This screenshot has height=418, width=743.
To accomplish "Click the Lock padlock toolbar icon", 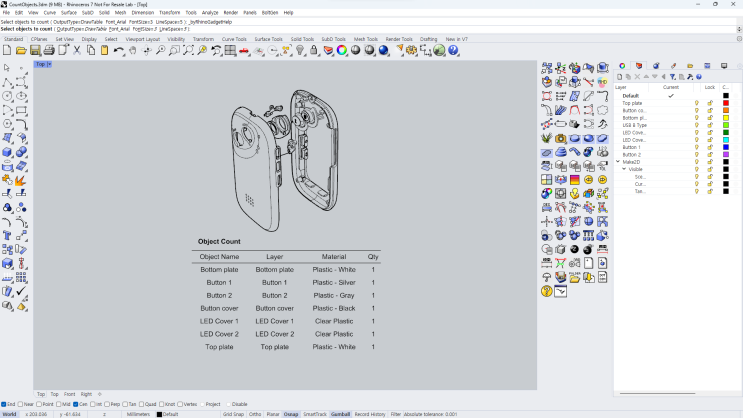I will [x=314, y=50].
